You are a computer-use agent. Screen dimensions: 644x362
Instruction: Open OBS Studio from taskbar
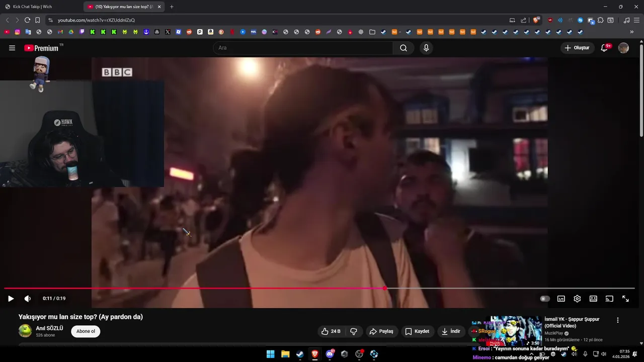[359, 354]
